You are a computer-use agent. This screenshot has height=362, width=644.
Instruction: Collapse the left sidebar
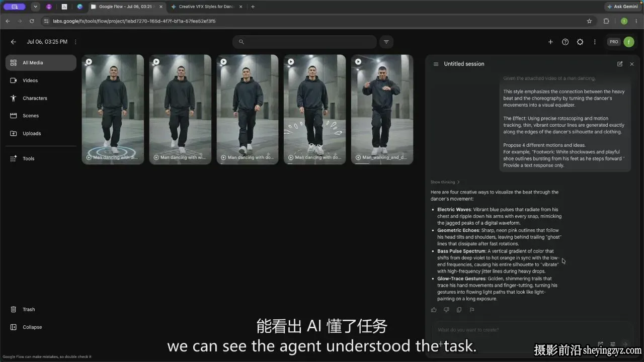click(41, 327)
